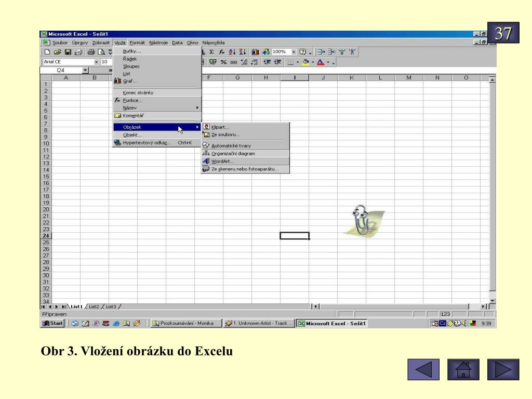Image resolution: width=532 pixels, height=399 pixels.
Task: Click the New workbook icon
Action: 47,52
